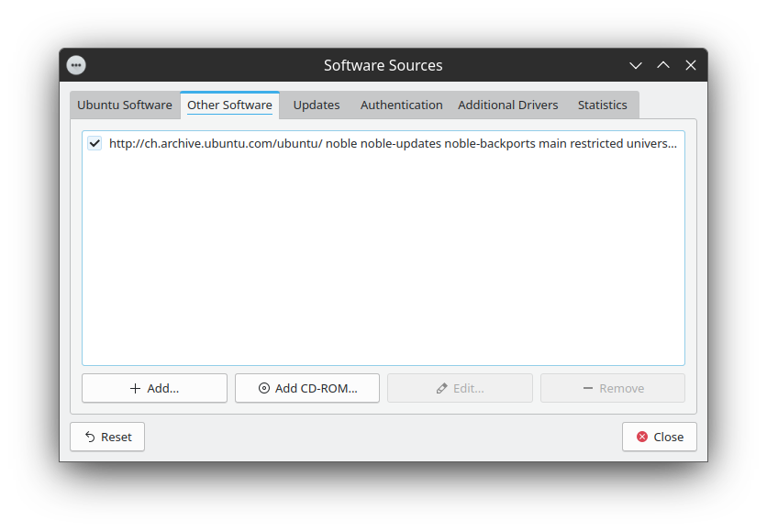767x532 pixels.
Task: Show the Statistics tab
Action: [x=602, y=105]
